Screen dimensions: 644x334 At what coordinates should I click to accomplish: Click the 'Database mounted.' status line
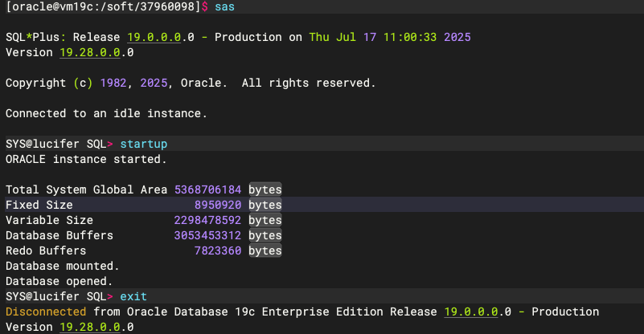pyautogui.click(x=63, y=266)
